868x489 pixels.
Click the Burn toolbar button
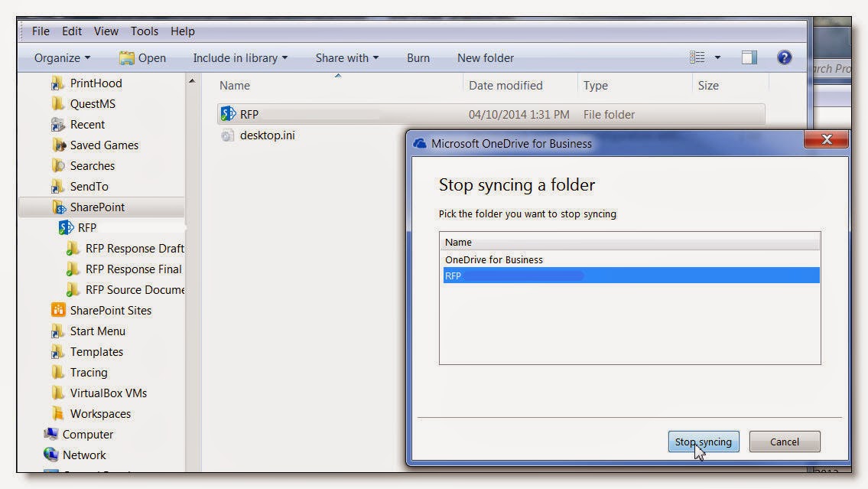point(418,58)
